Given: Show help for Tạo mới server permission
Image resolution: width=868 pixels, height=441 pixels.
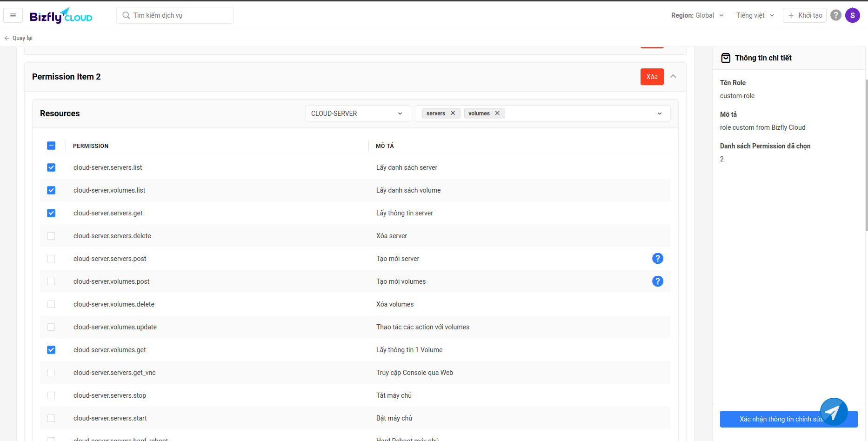Looking at the screenshot, I should coord(657,259).
